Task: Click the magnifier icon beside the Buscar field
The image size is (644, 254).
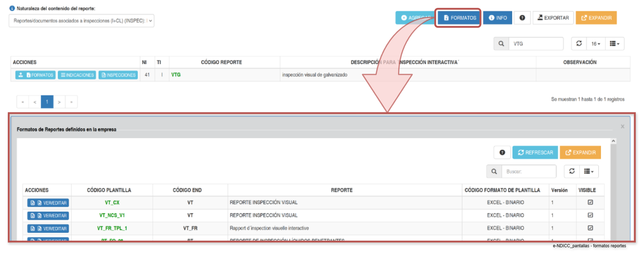Action: coord(494,171)
